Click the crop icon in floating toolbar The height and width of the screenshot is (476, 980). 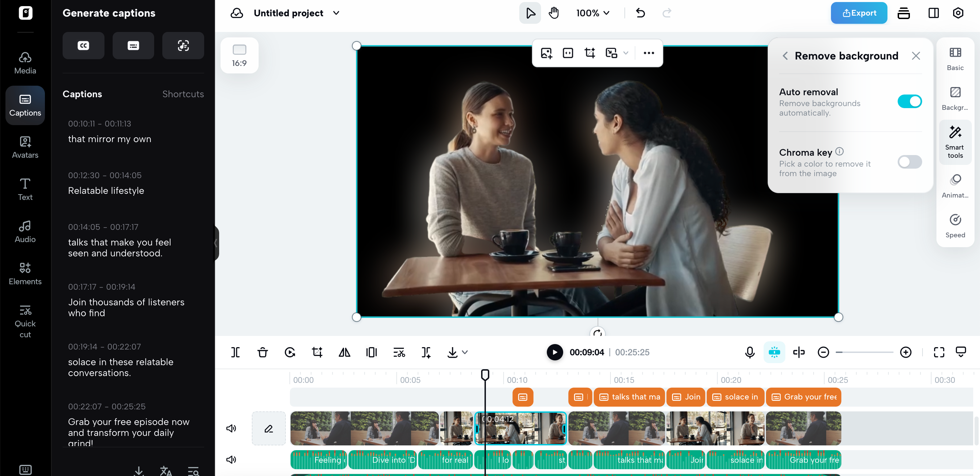pos(589,53)
